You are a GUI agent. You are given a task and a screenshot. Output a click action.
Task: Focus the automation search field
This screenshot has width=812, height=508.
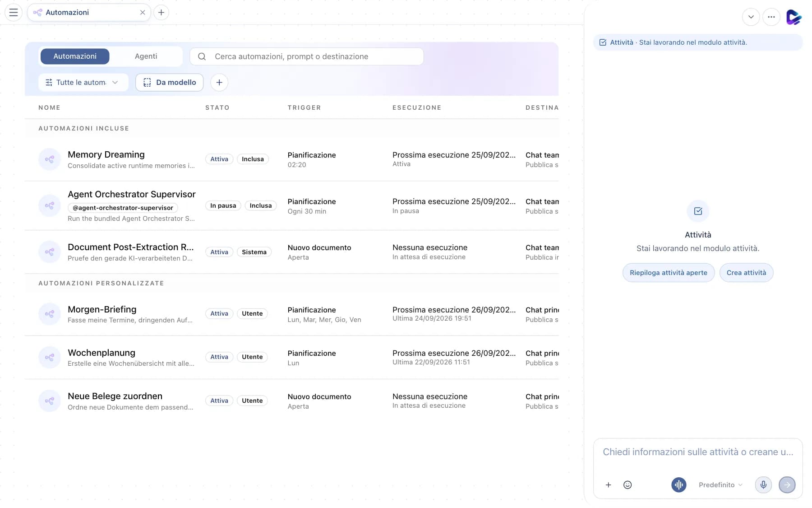pos(306,56)
